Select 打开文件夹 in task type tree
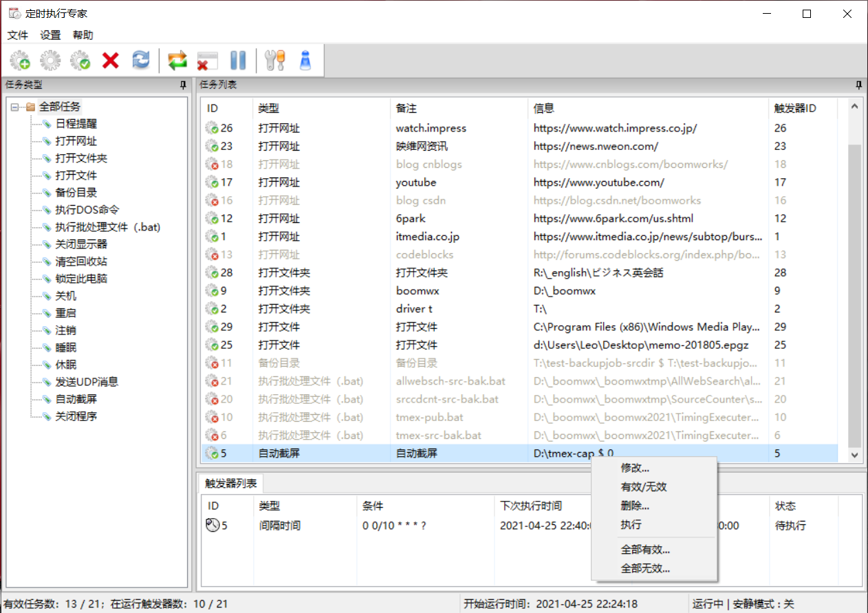 point(81,158)
